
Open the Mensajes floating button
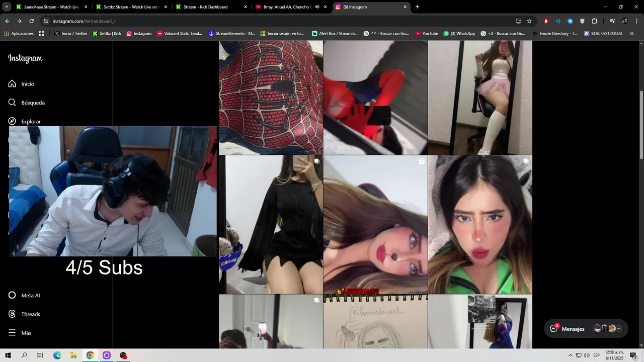[586, 329]
